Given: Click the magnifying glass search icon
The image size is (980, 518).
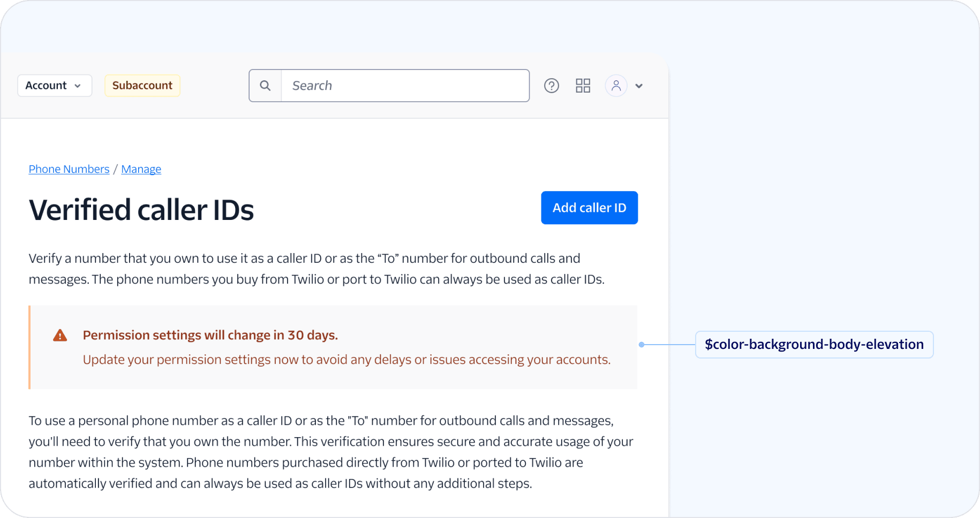Looking at the screenshot, I should pos(265,86).
